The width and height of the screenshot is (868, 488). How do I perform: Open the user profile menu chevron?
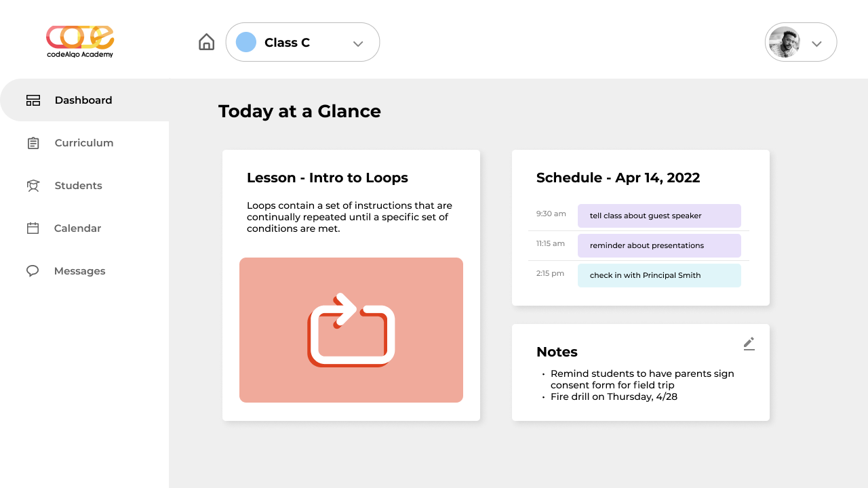point(816,43)
